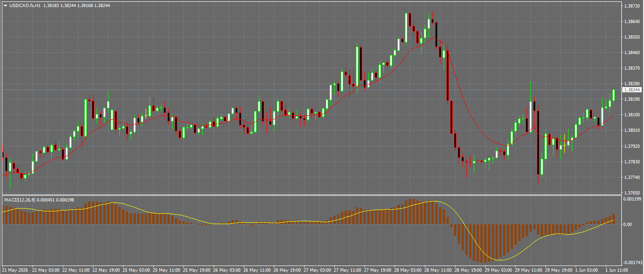Click the current price tag 1.38244

pyautogui.click(x=632, y=89)
